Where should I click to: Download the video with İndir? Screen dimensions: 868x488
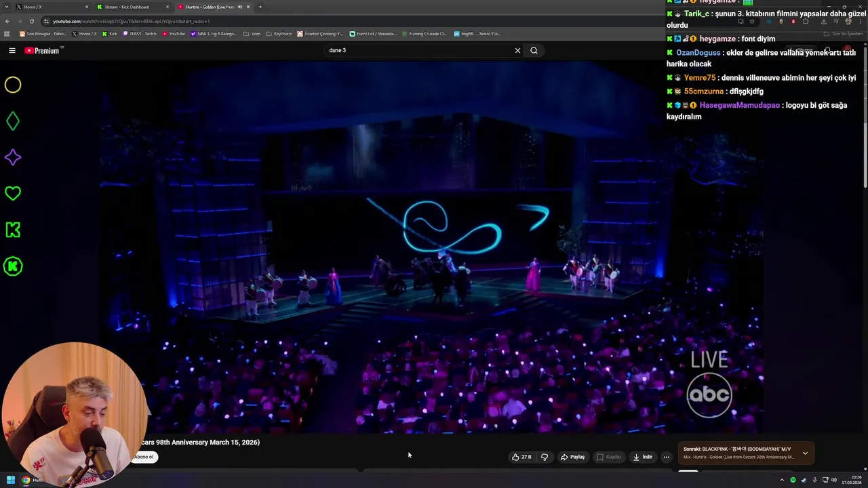(x=642, y=457)
